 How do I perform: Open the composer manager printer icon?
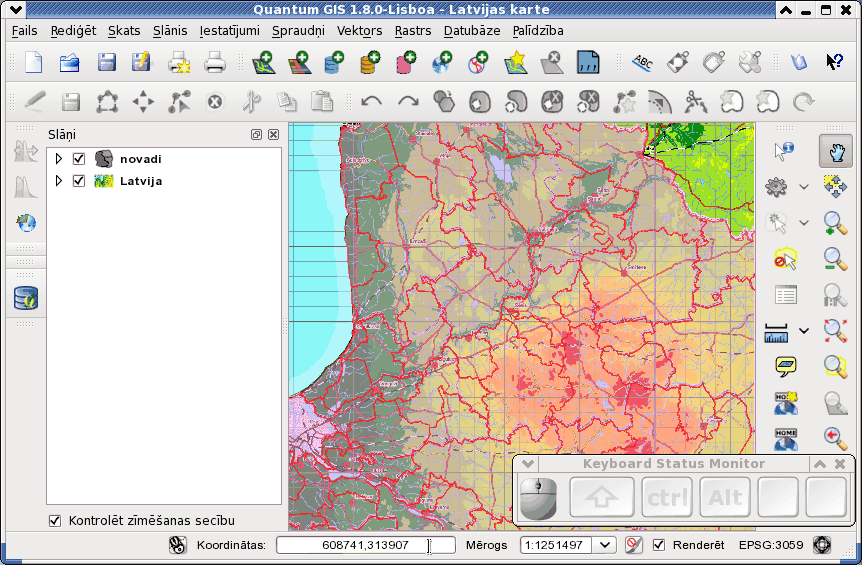point(215,62)
